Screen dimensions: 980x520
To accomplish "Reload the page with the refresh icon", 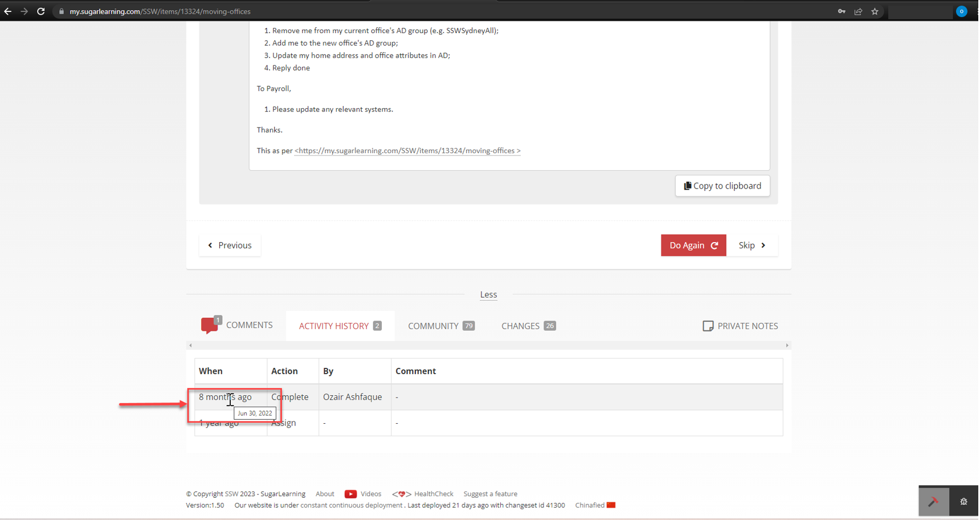I will point(41,11).
